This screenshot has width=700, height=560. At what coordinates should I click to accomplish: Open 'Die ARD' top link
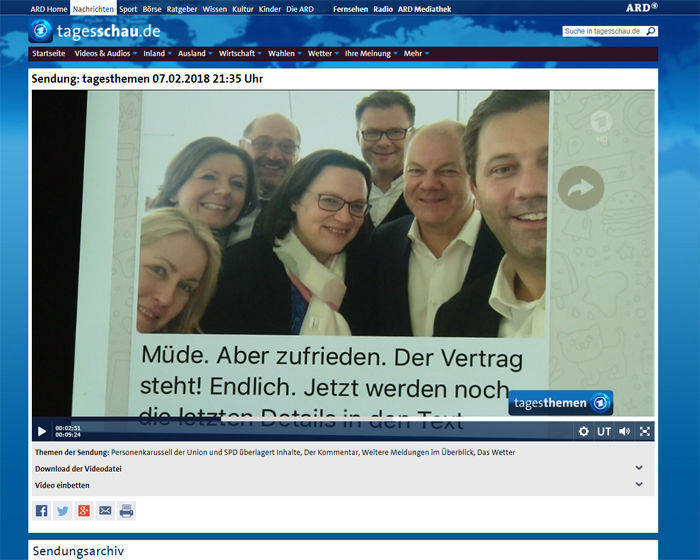point(300,9)
